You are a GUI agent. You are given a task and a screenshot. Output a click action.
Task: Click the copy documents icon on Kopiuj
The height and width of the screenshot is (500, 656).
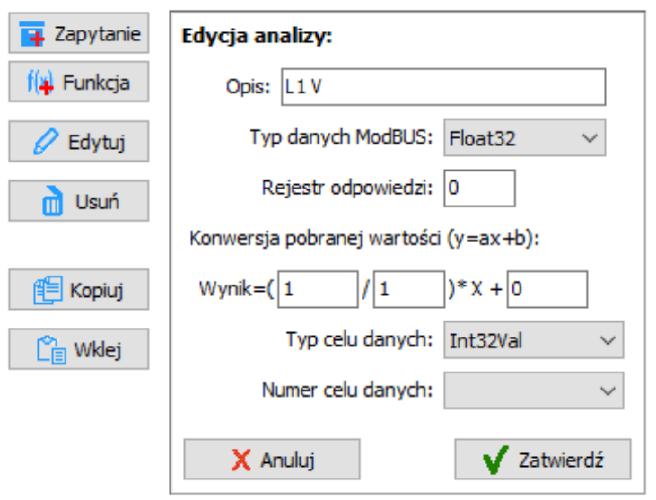[x=48, y=290]
